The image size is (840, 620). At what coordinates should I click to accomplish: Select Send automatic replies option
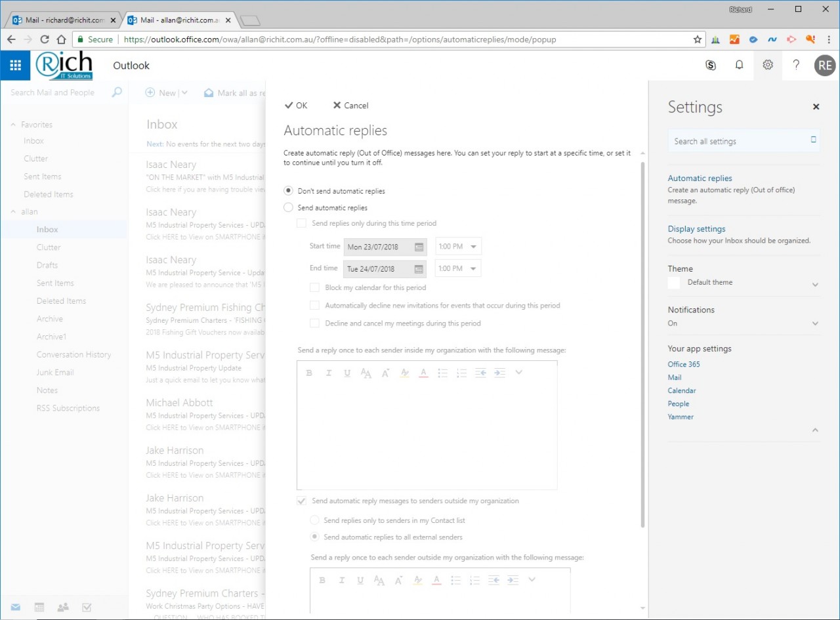pyautogui.click(x=288, y=207)
